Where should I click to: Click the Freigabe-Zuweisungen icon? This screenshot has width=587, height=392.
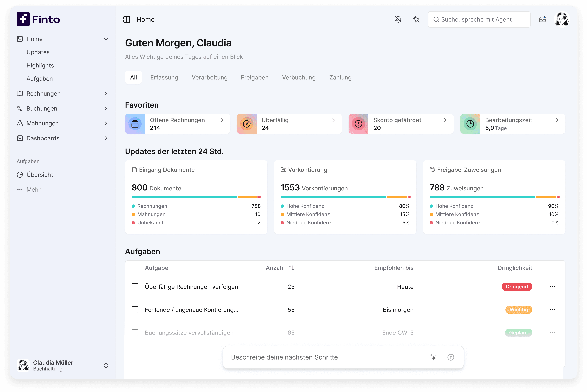point(432,170)
